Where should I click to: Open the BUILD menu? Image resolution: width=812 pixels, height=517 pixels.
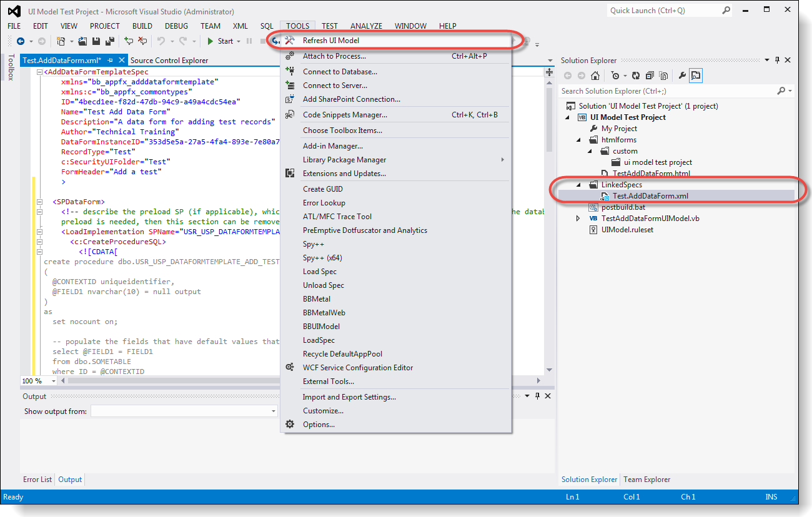pyautogui.click(x=142, y=26)
